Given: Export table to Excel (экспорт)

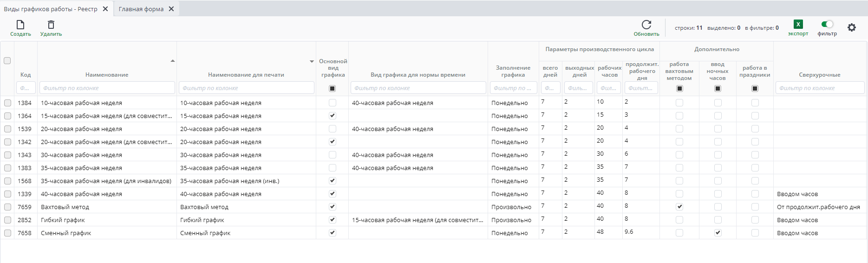Looking at the screenshot, I should [x=798, y=25].
